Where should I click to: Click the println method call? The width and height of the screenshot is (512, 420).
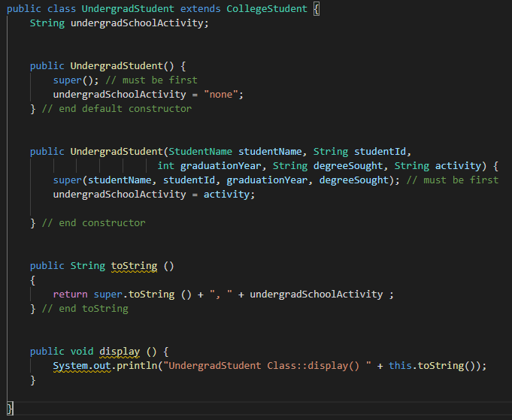coord(137,366)
